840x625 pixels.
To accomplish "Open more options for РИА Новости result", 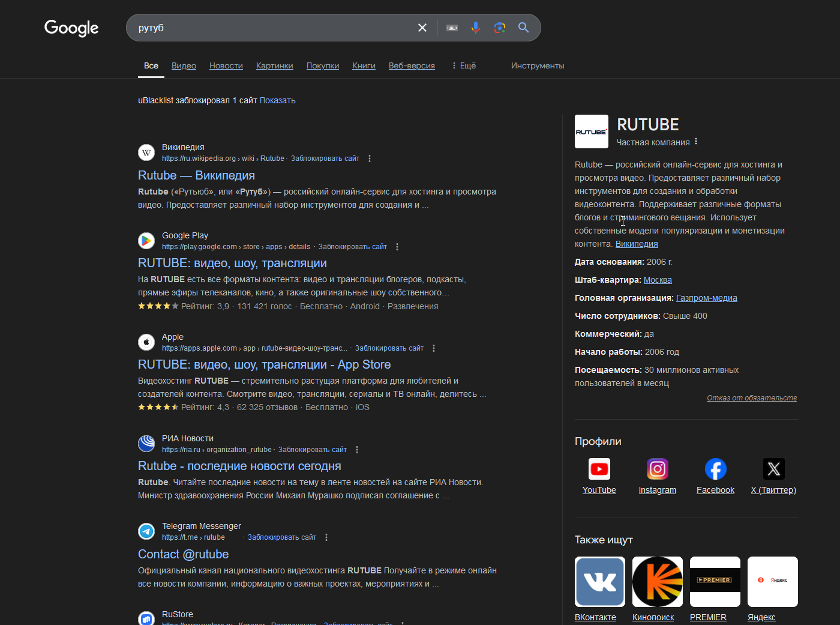I will point(357,450).
